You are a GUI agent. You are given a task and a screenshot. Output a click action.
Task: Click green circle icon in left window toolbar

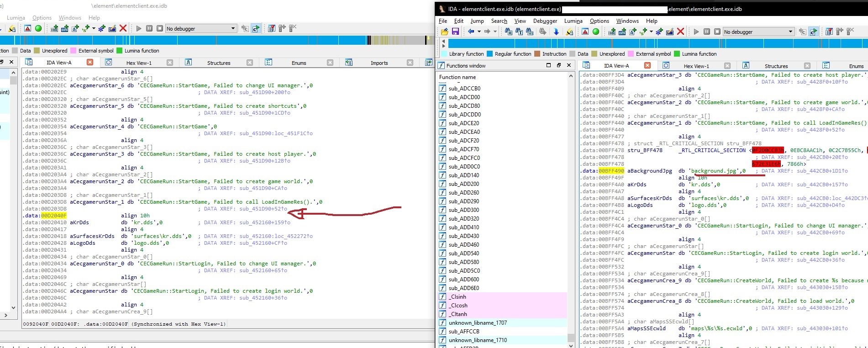(38, 28)
